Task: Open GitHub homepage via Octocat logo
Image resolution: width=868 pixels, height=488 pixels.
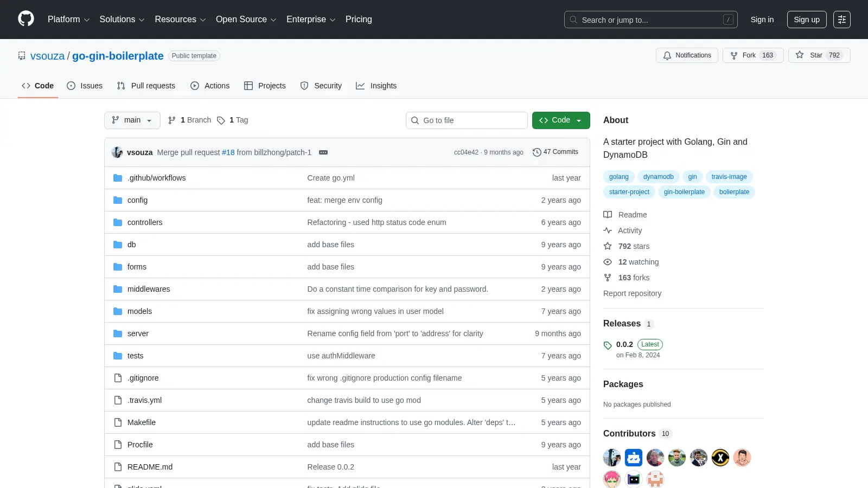Action: click(x=26, y=19)
